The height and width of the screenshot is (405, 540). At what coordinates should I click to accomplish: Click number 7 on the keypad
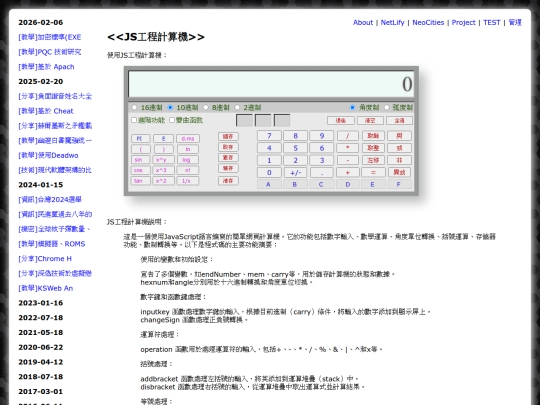click(x=269, y=136)
